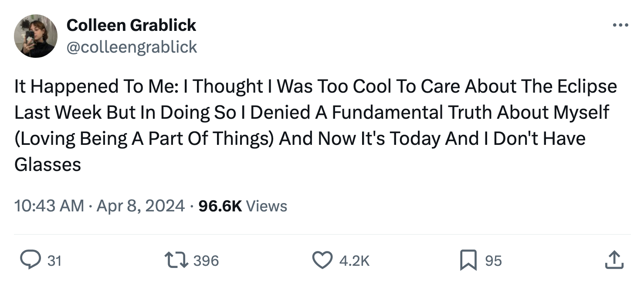View the 96.6K view count analytics
644x281 pixels.
click(220, 205)
